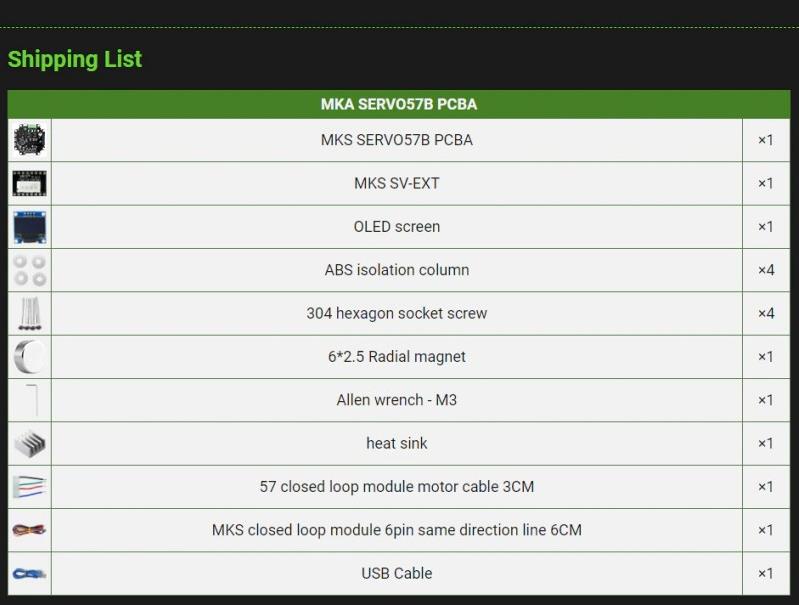
Task: Click the ×1 quantity for OLED screen
Action: click(766, 226)
